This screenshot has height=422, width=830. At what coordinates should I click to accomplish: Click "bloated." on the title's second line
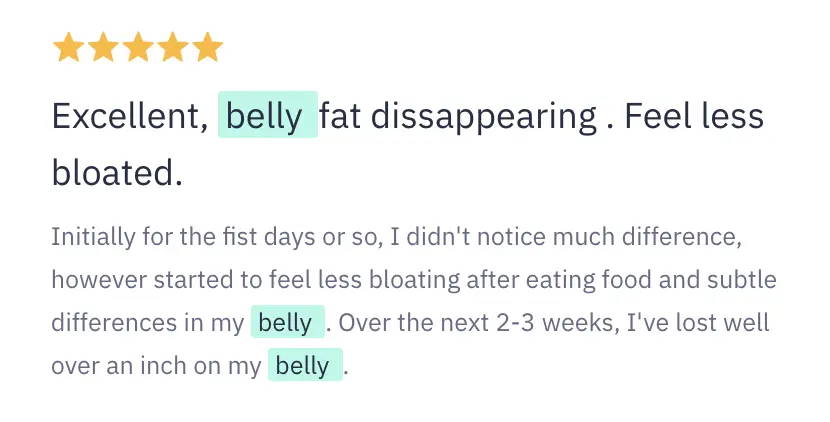click(117, 172)
